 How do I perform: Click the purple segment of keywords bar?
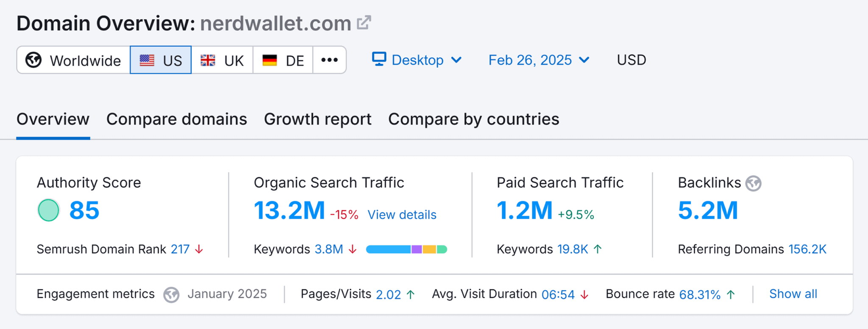[417, 249]
